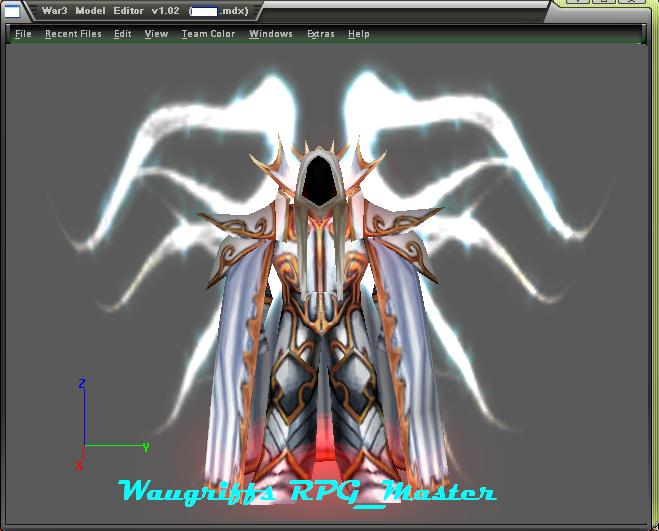Open the View menu
This screenshot has width=659, height=531.
coord(156,34)
